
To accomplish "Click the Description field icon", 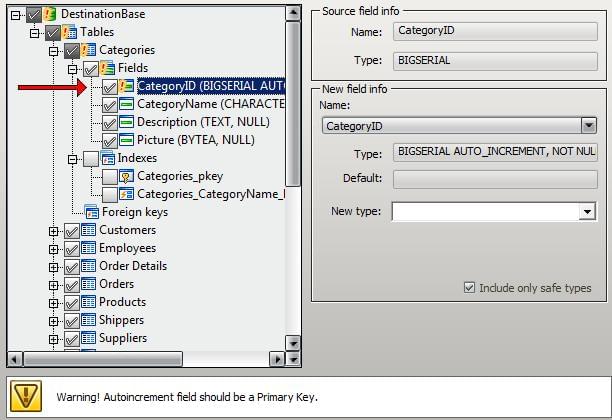I will 126,122.
